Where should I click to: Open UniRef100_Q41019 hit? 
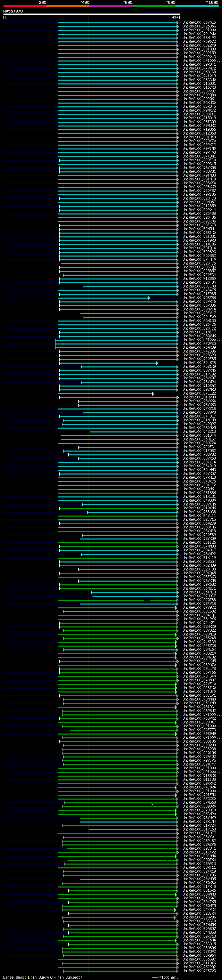(x=199, y=76)
